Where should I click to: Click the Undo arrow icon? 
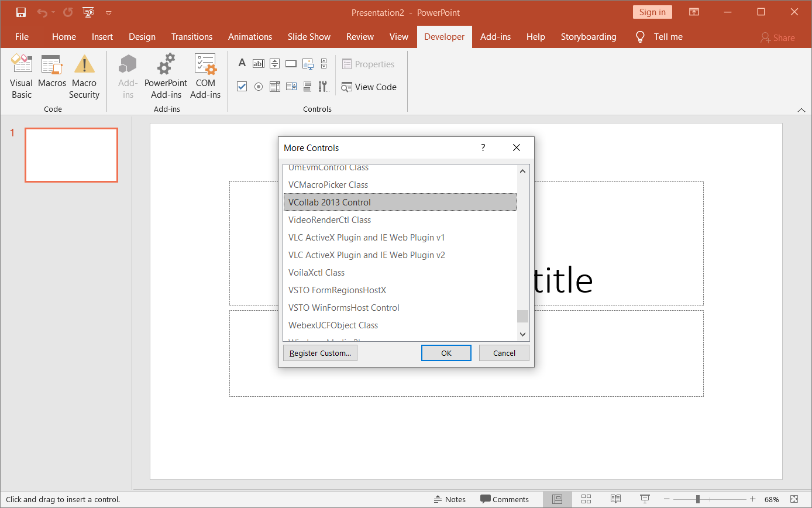tap(42, 12)
